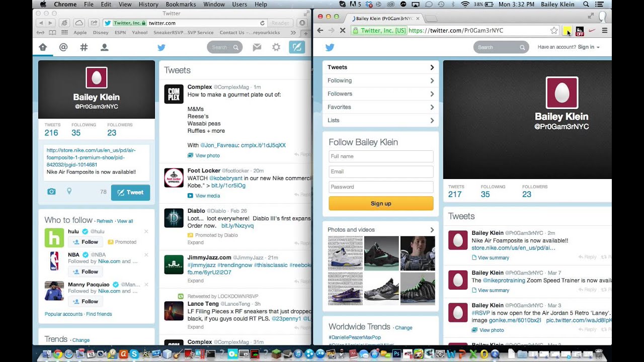Click the 35 Following count in Safari window
This screenshot has height=362, width=644.
point(76,133)
